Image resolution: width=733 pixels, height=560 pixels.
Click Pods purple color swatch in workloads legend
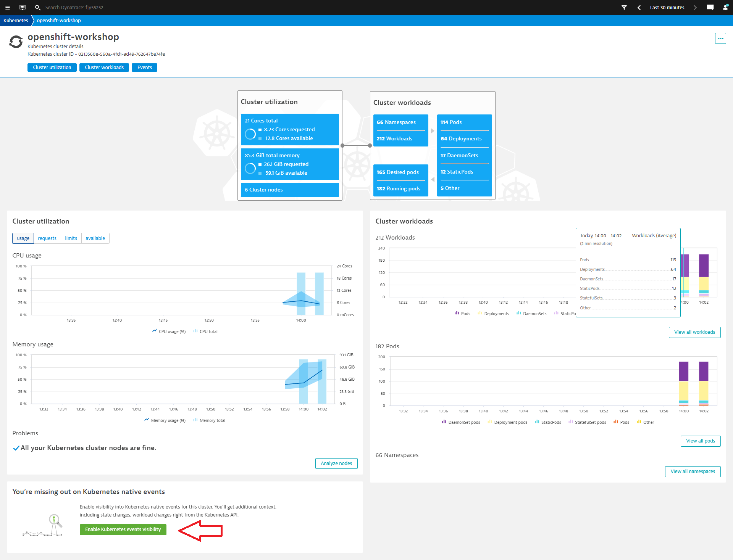pos(457,313)
